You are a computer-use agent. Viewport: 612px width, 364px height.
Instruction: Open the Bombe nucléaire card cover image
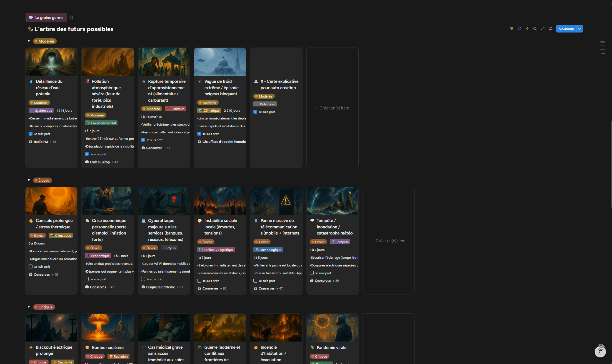point(108,328)
